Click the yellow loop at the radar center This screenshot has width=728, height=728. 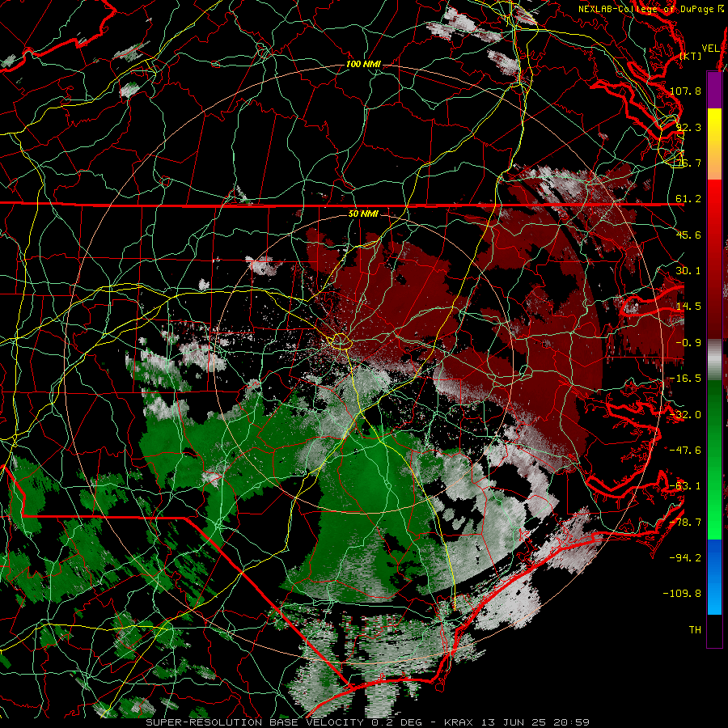tap(341, 341)
